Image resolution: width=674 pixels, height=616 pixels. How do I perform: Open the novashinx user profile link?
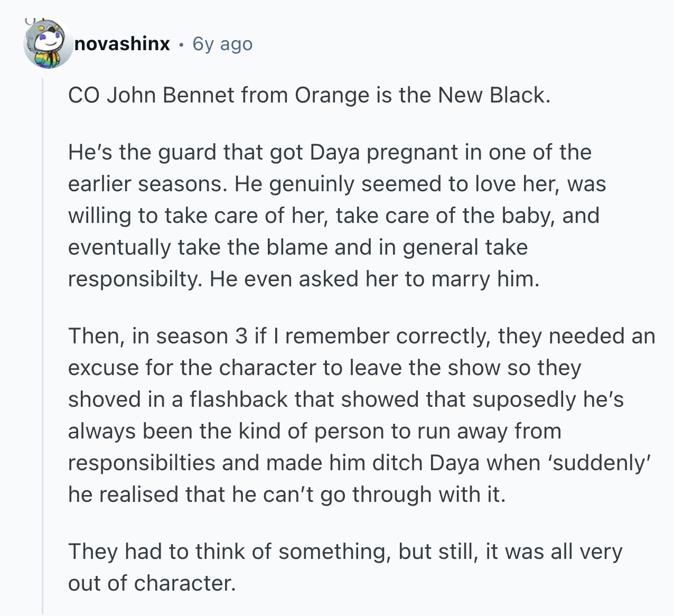tap(122, 44)
